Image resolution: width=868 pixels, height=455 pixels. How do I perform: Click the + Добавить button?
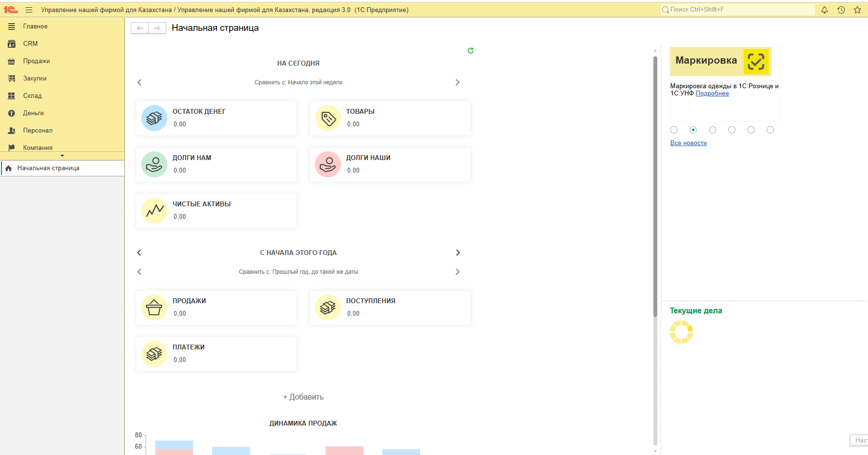[x=303, y=397]
